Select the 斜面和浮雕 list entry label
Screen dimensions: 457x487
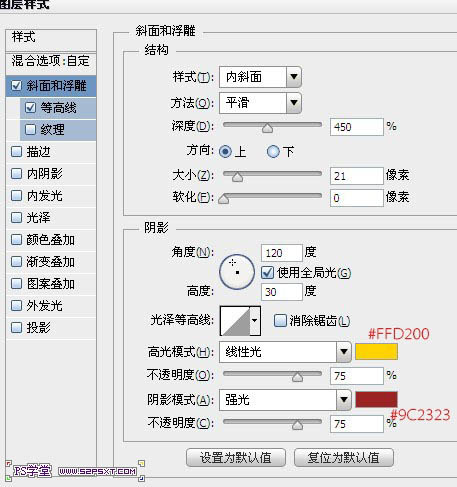pyautogui.click(x=57, y=86)
